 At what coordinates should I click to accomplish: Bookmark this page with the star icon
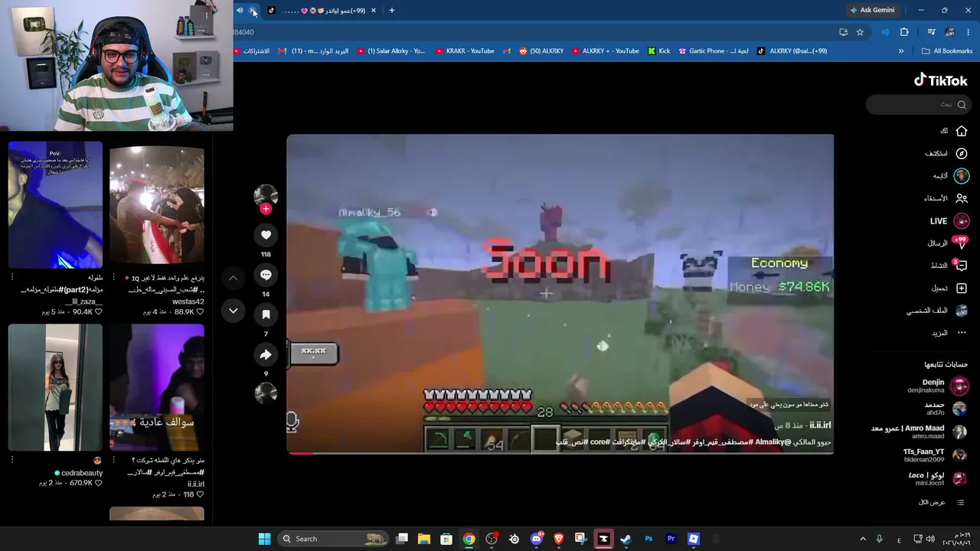[x=860, y=32]
